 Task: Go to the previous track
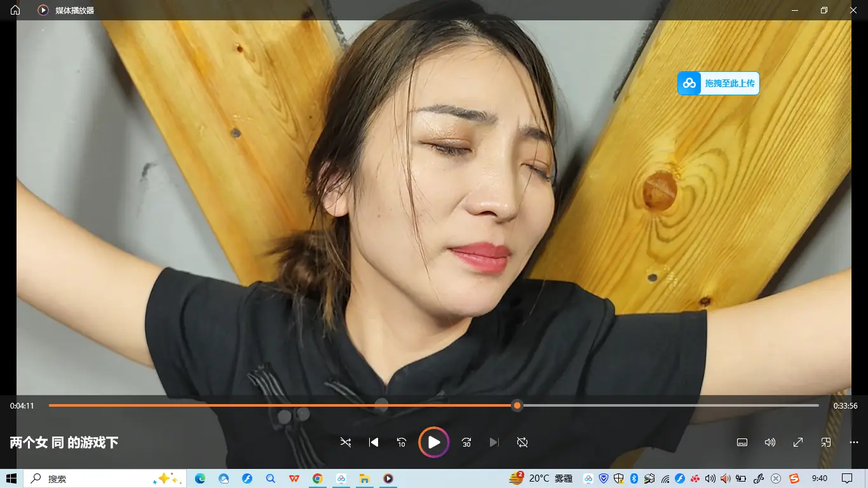[374, 442]
